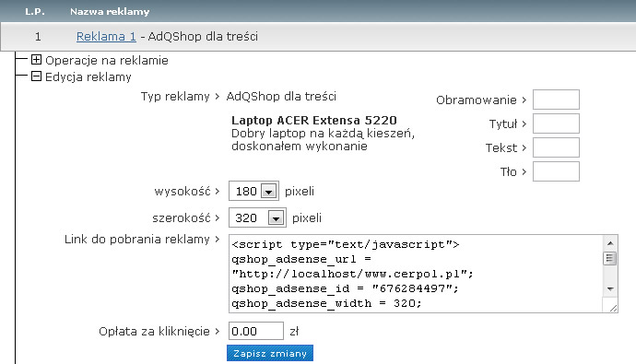
Task: Click the textarea scroll down arrow
Action: coord(610,289)
